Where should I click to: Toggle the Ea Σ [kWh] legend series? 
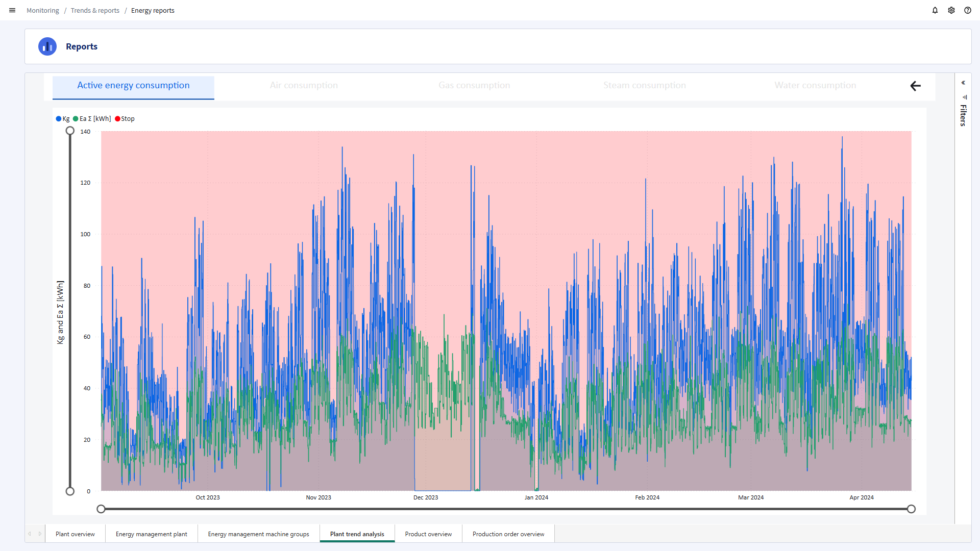point(92,119)
